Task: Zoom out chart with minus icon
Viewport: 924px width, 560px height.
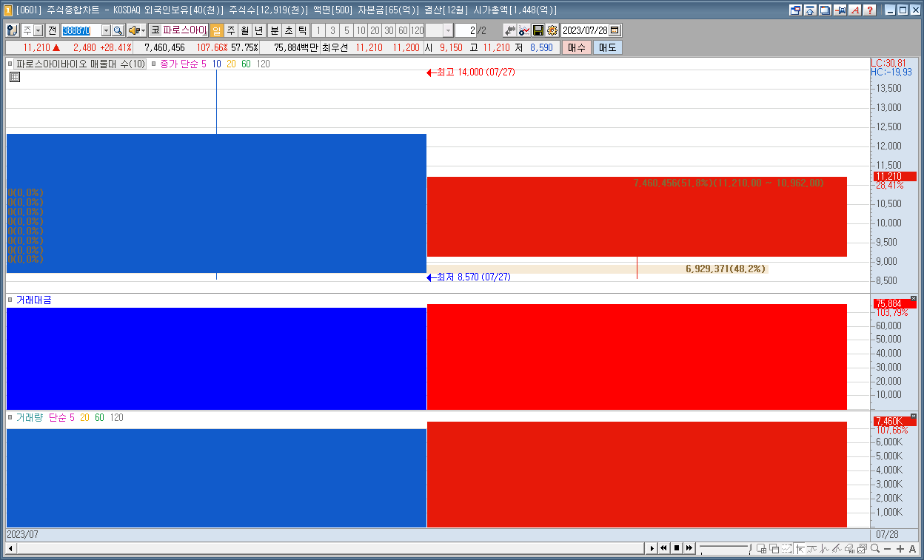Action: pyautogui.click(x=887, y=549)
